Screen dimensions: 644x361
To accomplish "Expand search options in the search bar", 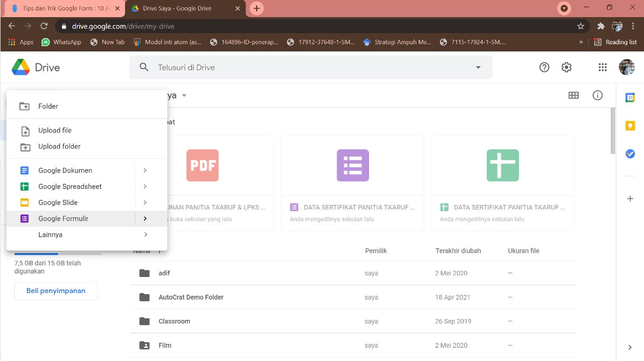I will (x=477, y=67).
